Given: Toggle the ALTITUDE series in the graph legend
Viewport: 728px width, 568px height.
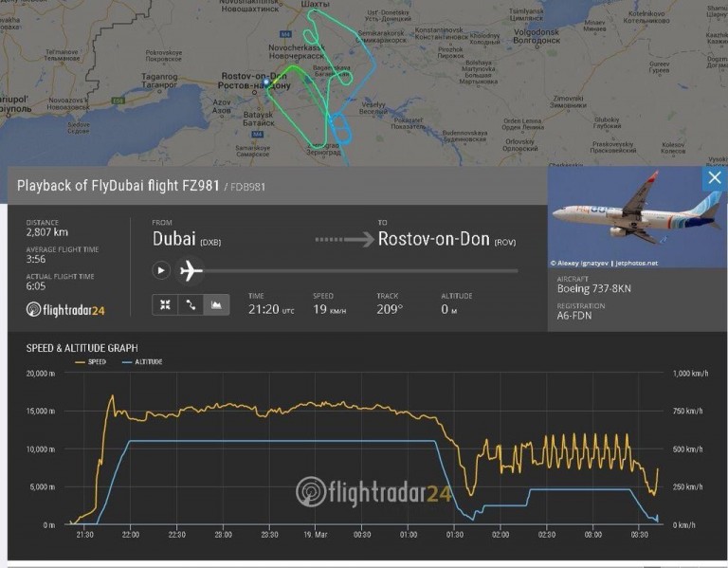Looking at the screenshot, I should tap(141, 361).
